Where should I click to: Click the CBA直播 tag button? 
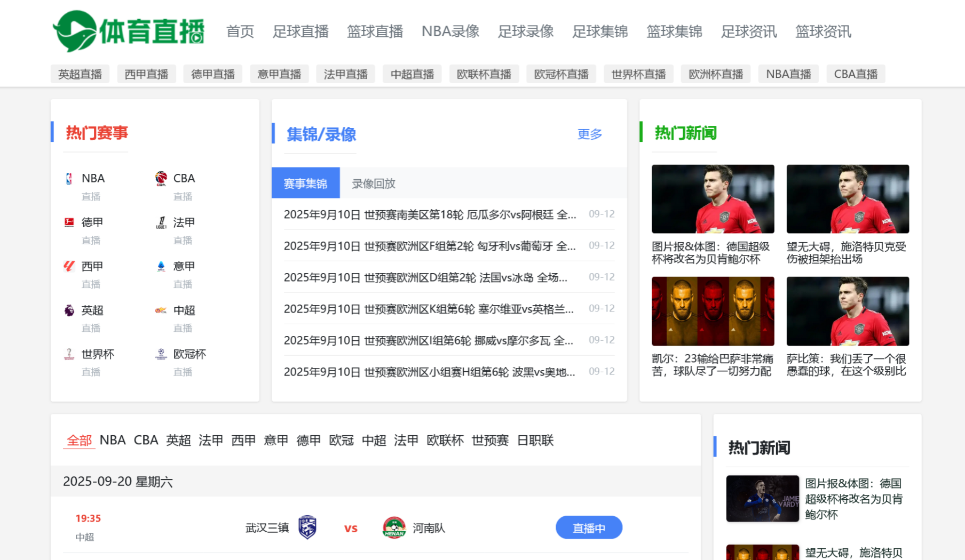click(x=856, y=74)
